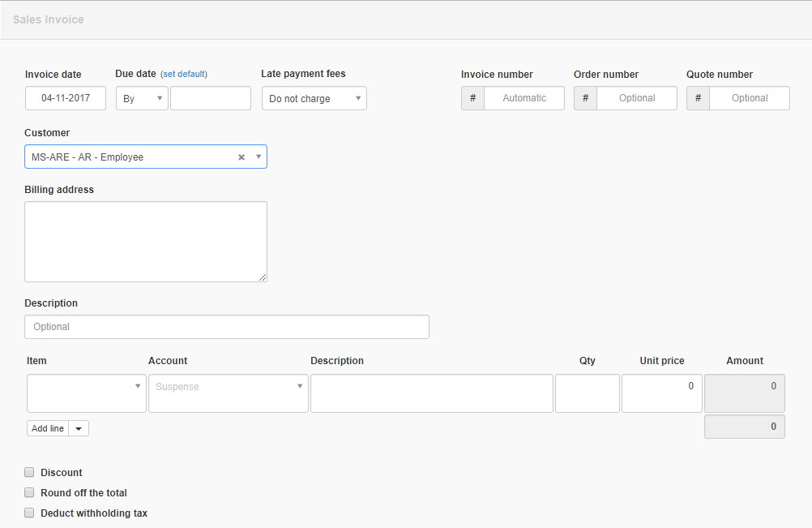Focus the Billing address text area

tap(146, 242)
